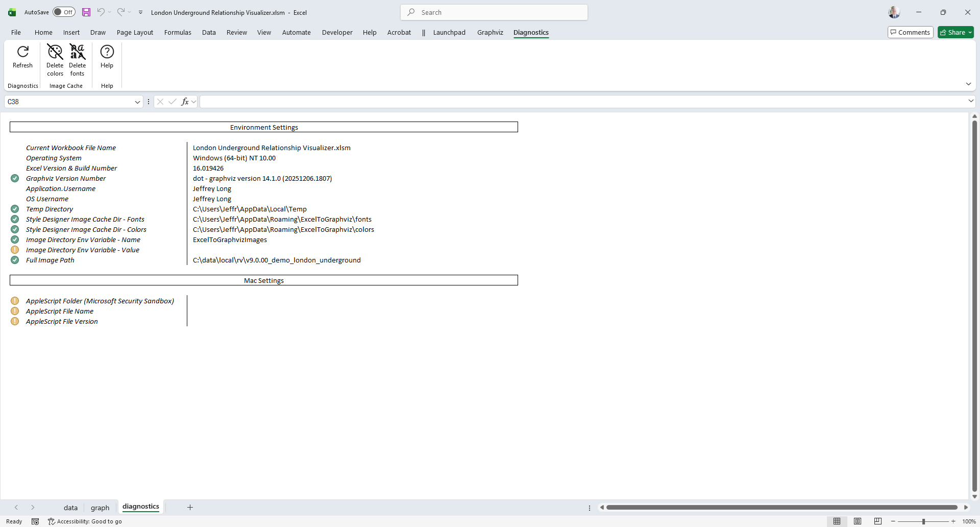This screenshot has width=980, height=527.
Task: Expand the formula bar
Action: 971,101
